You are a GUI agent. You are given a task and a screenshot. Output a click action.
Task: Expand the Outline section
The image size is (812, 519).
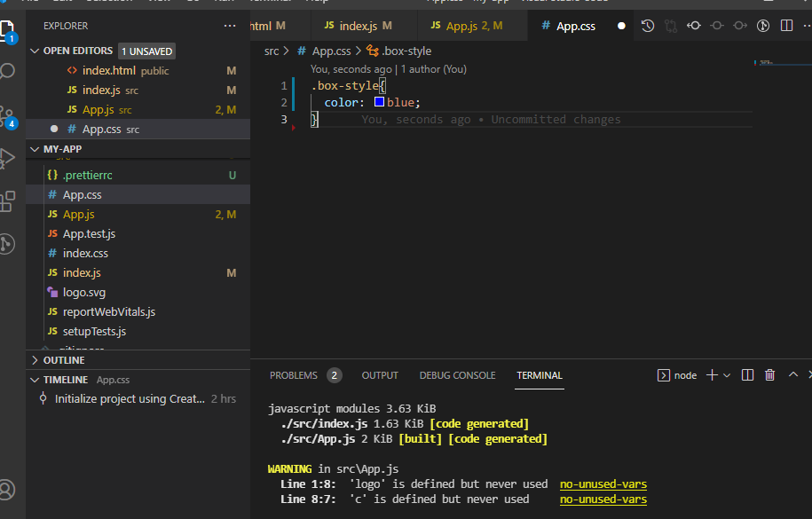click(35, 360)
